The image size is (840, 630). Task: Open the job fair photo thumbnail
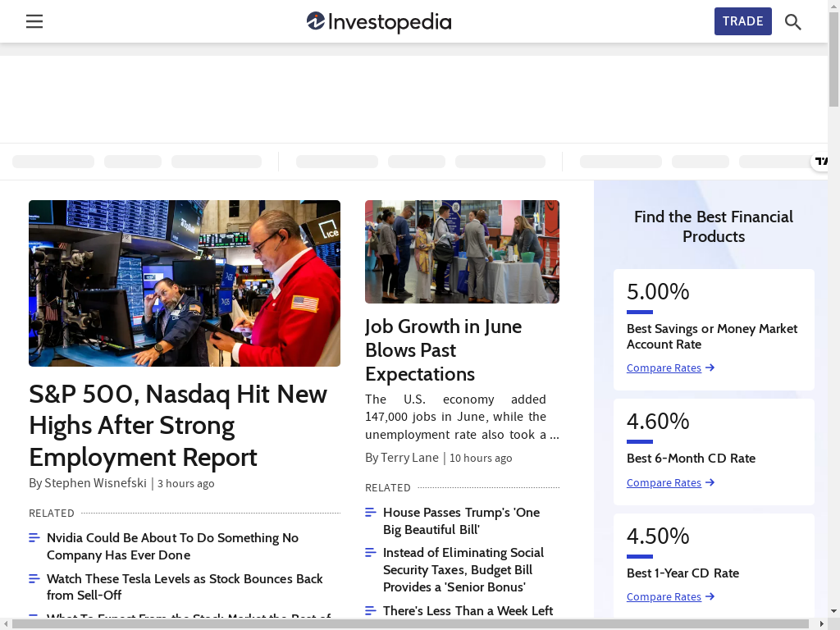pos(462,252)
